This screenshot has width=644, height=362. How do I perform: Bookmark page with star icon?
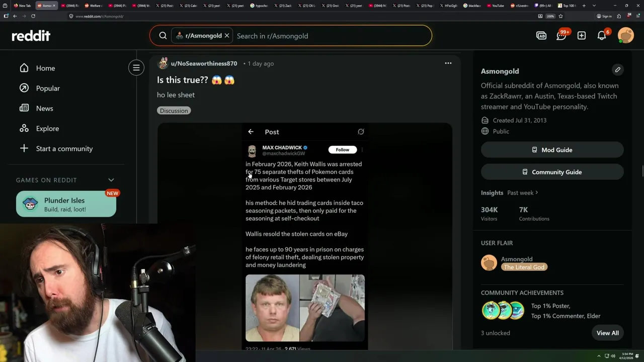[x=560, y=16]
